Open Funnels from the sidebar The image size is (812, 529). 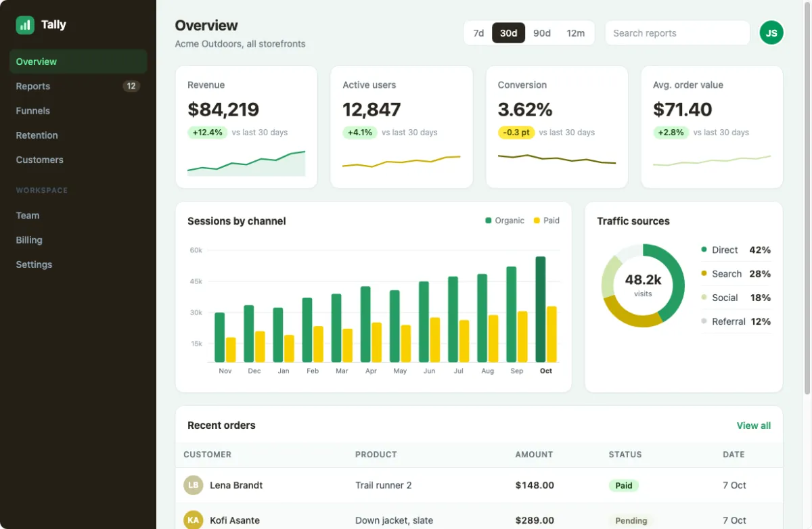(78, 111)
